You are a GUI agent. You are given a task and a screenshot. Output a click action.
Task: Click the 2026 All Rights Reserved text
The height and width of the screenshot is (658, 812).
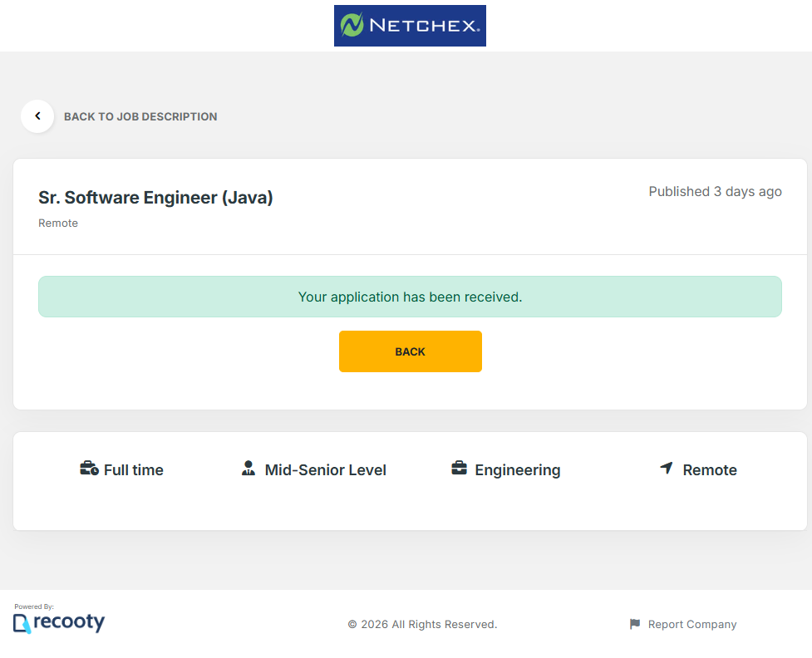(422, 625)
